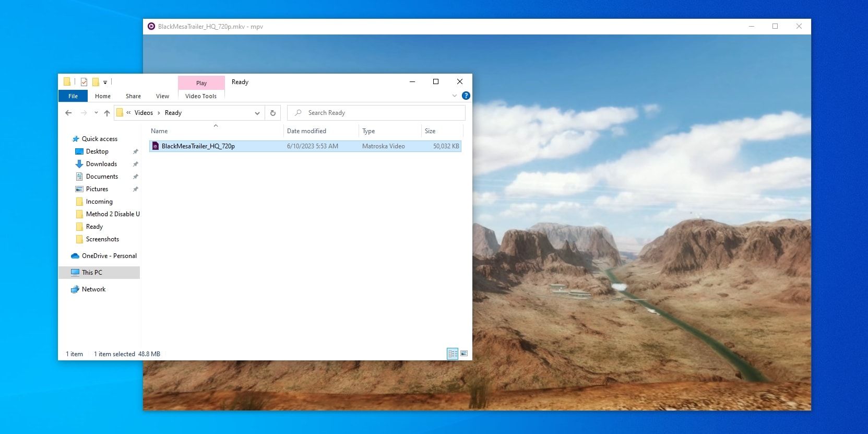Open Documents in the navigation pane
The image size is (868, 434).
pyautogui.click(x=102, y=177)
